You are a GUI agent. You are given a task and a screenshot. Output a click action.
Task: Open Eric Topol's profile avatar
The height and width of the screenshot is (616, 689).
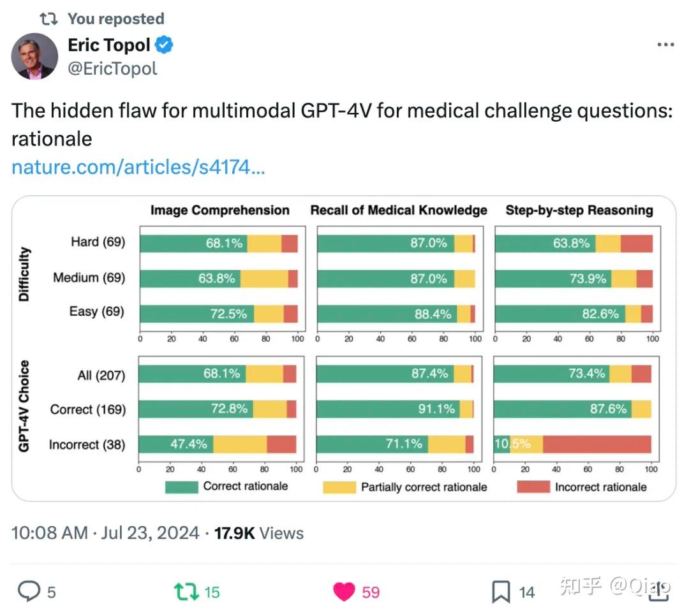(34, 56)
